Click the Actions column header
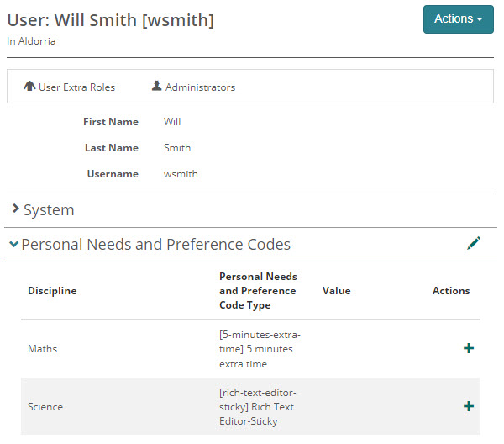 pyautogui.click(x=451, y=291)
